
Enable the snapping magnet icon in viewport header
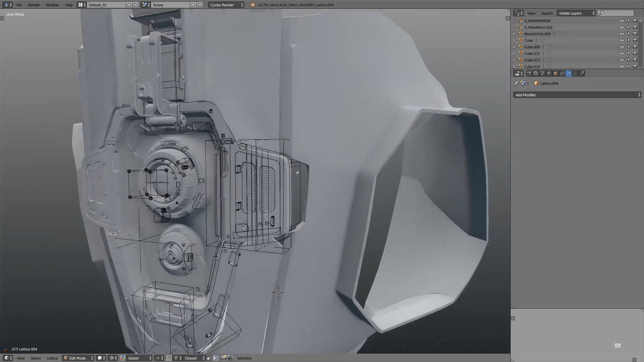tap(169, 358)
